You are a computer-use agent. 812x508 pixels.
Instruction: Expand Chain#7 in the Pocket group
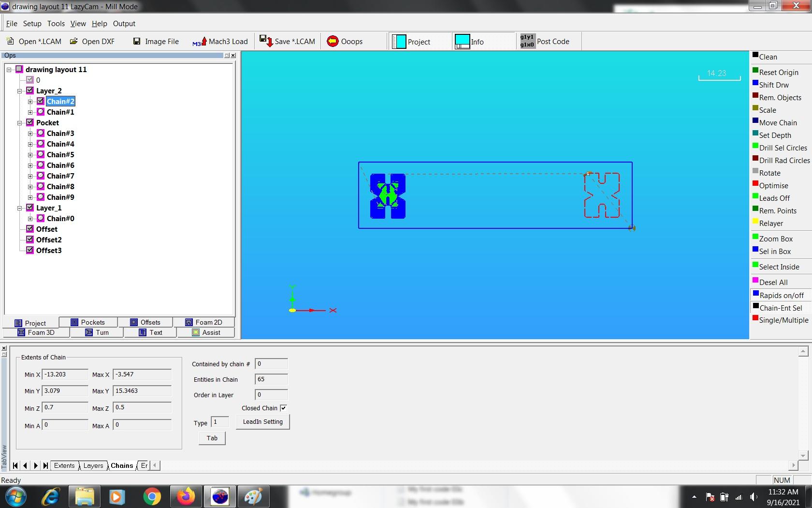(30, 176)
